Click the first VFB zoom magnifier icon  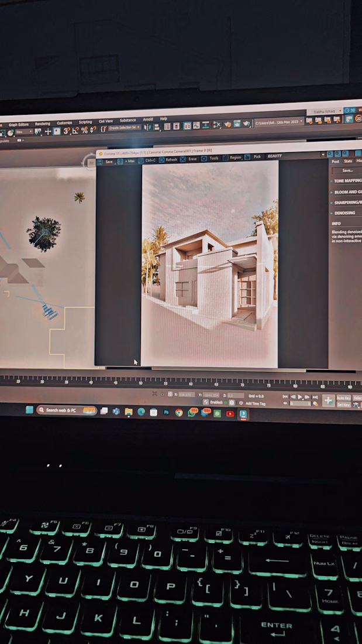click(330, 153)
